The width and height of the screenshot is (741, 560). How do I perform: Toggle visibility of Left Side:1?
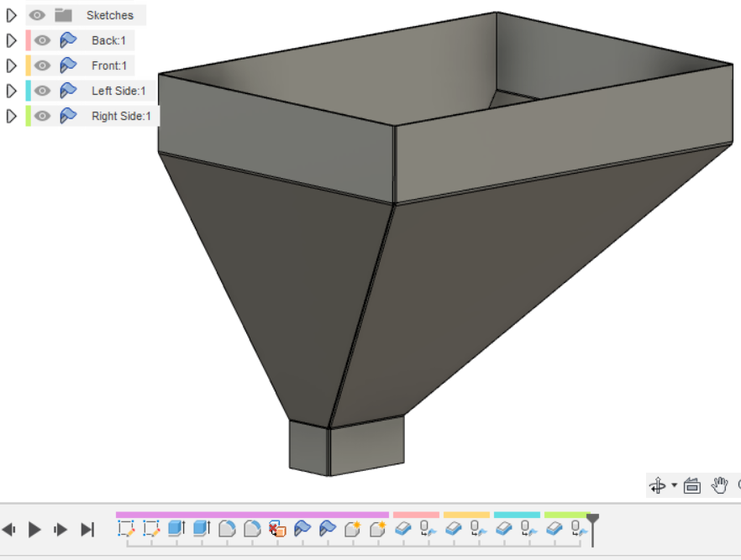(41, 91)
